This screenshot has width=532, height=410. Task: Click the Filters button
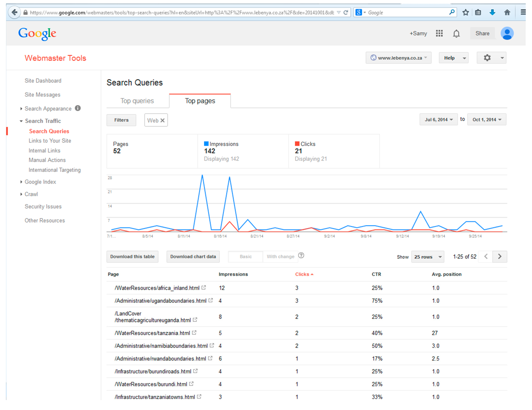121,120
